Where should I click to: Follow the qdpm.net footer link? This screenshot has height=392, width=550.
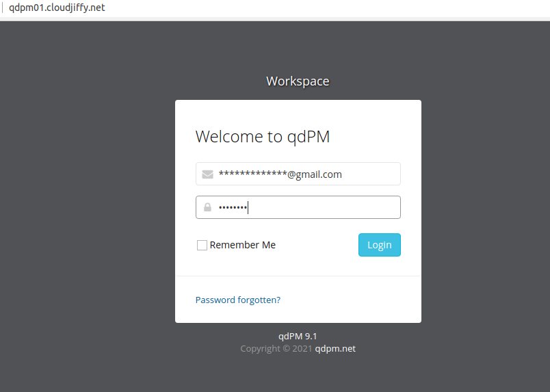tap(335, 349)
